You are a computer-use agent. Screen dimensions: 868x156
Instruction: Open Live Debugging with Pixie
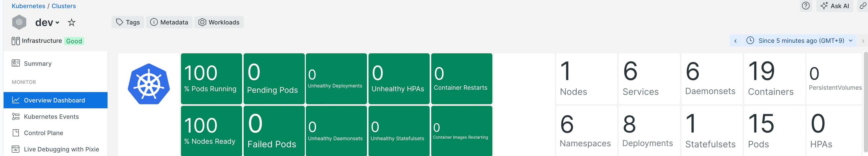click(x=56, y=149)
